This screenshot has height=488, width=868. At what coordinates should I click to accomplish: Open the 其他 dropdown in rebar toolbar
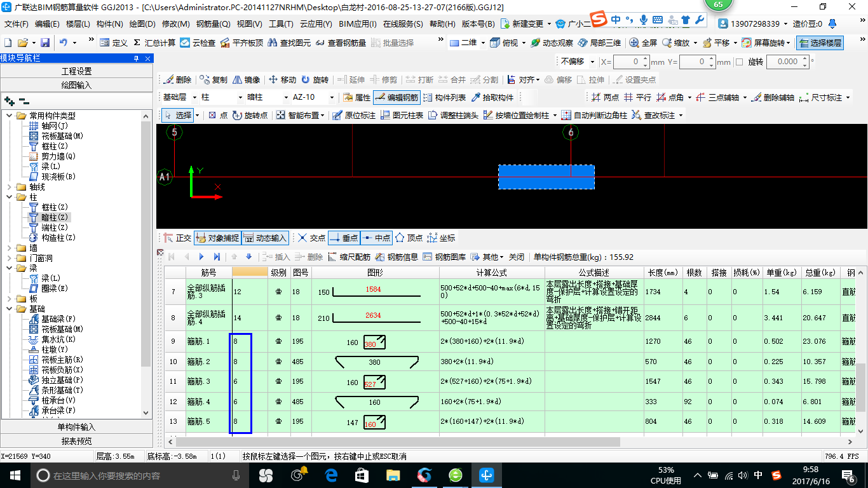(488, 257)
